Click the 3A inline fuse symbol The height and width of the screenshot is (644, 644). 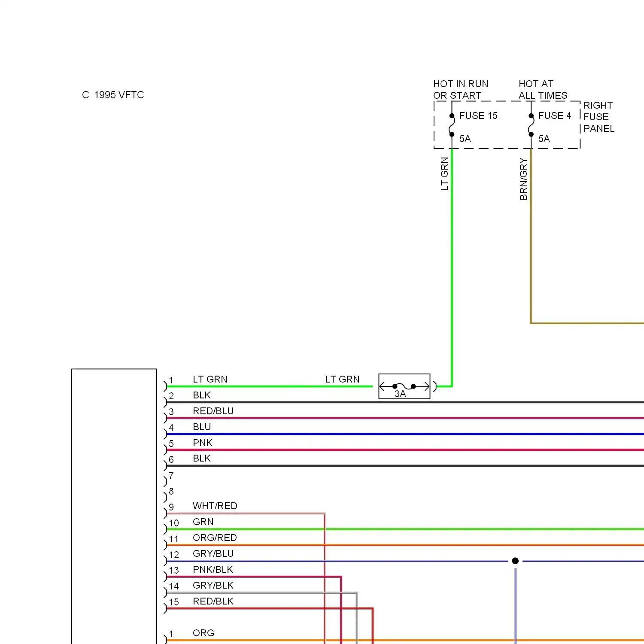pyautogui.click(x=404, y=386)
